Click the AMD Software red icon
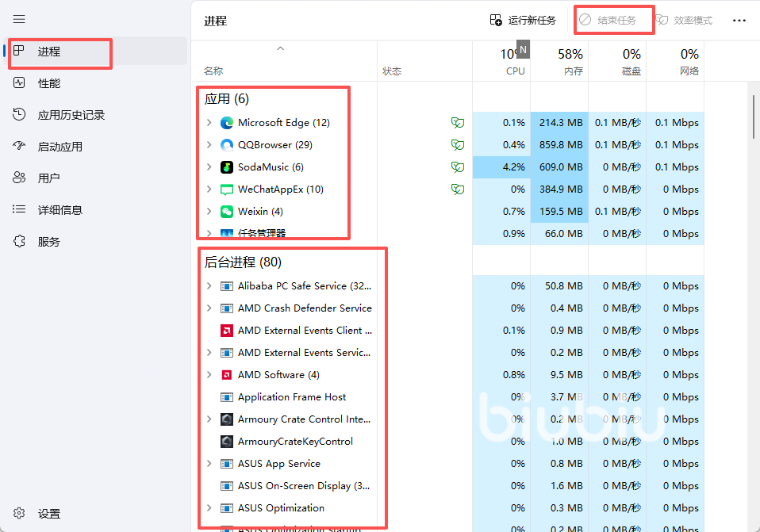This screenshot has height=532, width=760. click(x=226, y=375)
